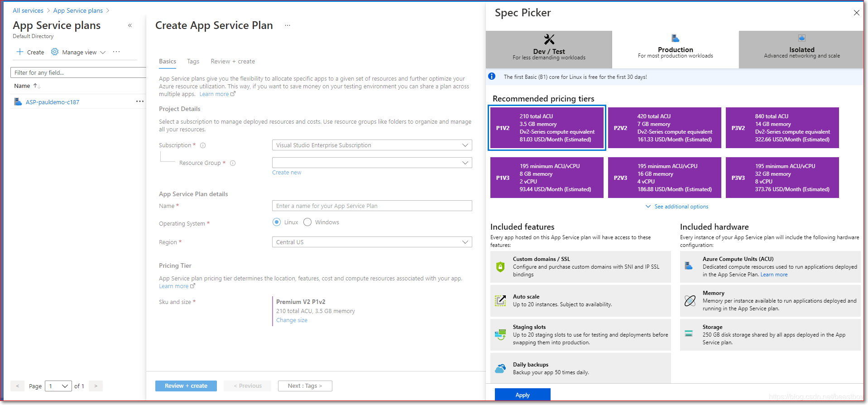The height and width of the screenshot is (405, 868).
Task: Select the P1V3 pricing tier
Action: pyautogui.click(x=547, y=178)
